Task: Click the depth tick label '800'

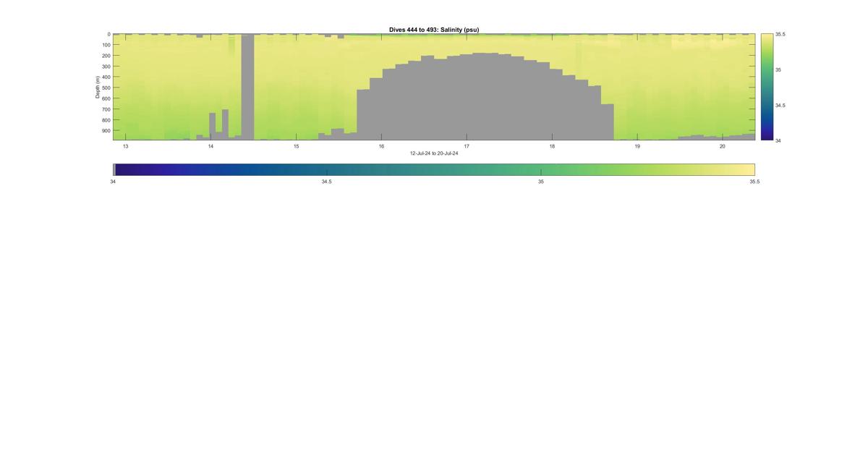Action: coord(106,120)
